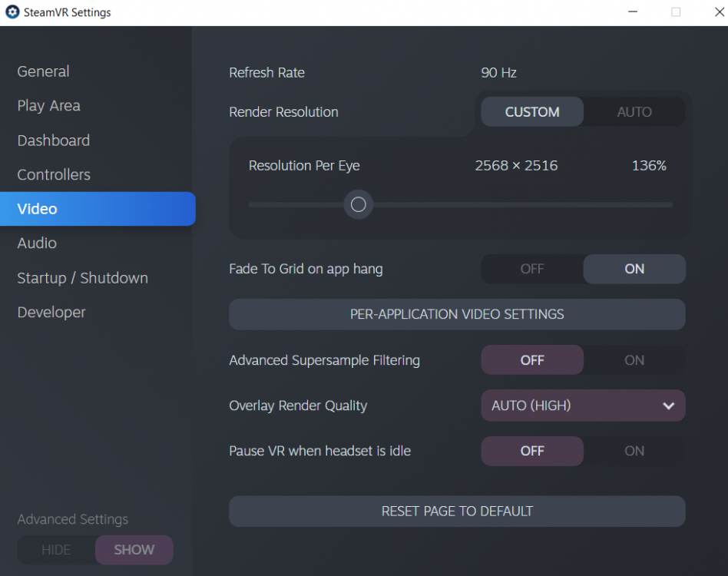
Task: Open the AUTO (HIGH) quality dropdown
Action: coord(582,406)
